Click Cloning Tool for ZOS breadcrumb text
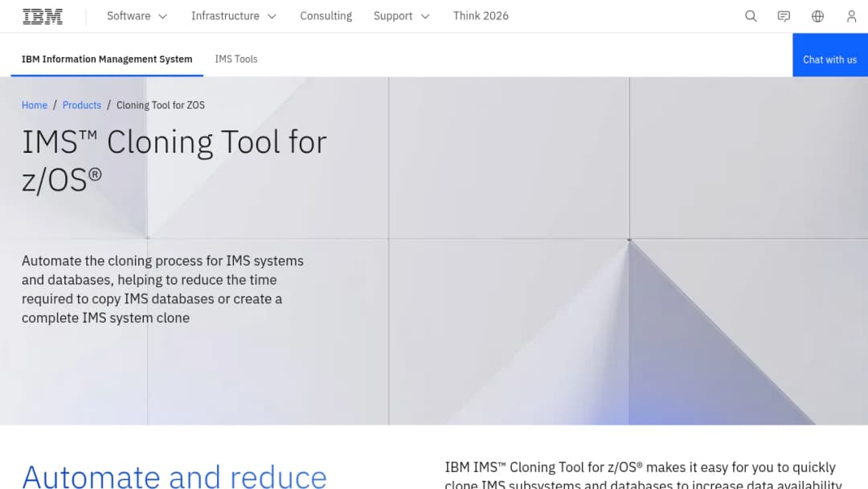Screen dimensions: 868x489 (x=161, y=105)
